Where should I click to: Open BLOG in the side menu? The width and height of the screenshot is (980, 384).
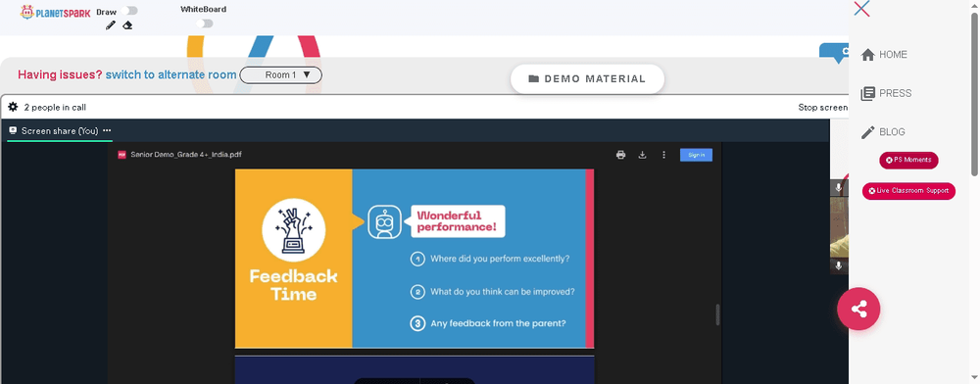(883, 131)
